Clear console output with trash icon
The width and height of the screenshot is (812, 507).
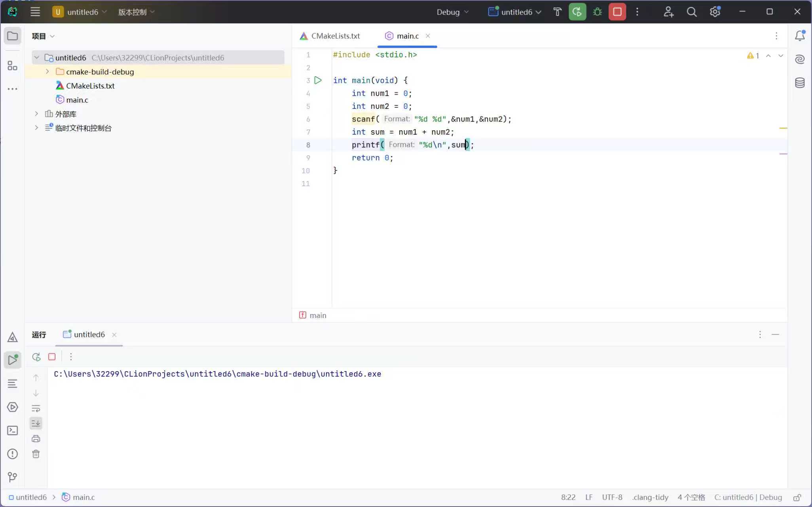click(x=36, y=454)
